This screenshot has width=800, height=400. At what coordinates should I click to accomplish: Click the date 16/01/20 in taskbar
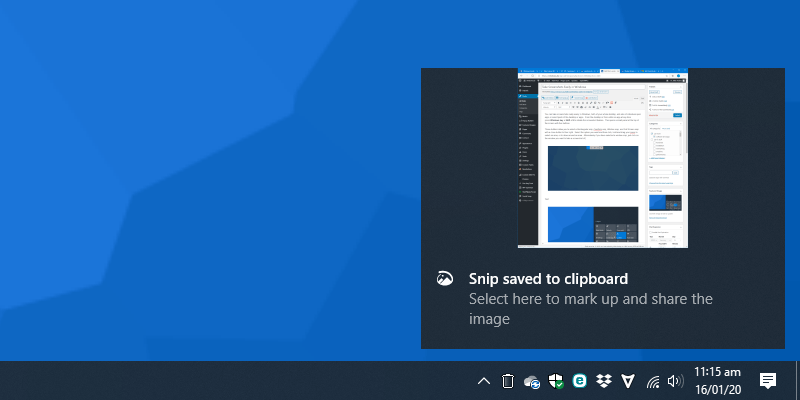[717, 389]
